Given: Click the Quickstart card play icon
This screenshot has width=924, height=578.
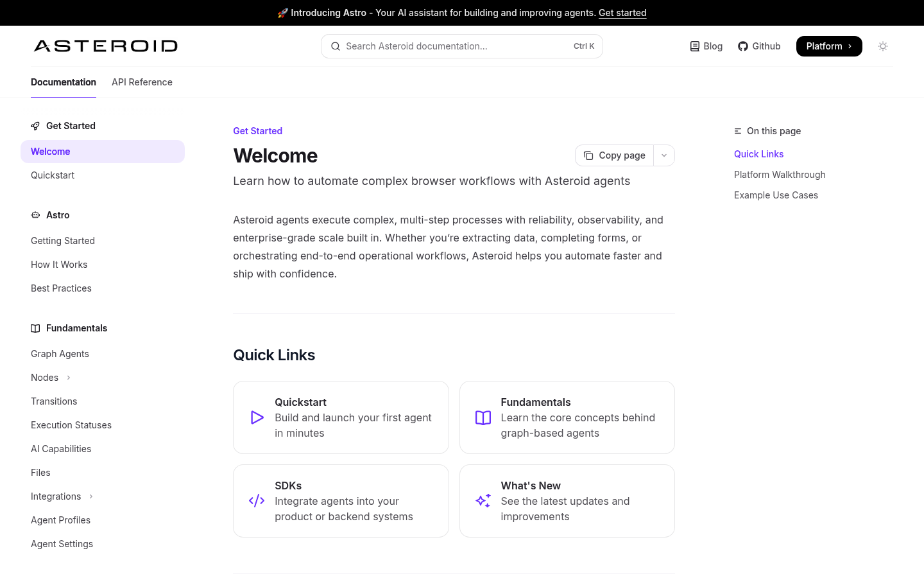Looking at the screenshot, I should pos(257,417).
